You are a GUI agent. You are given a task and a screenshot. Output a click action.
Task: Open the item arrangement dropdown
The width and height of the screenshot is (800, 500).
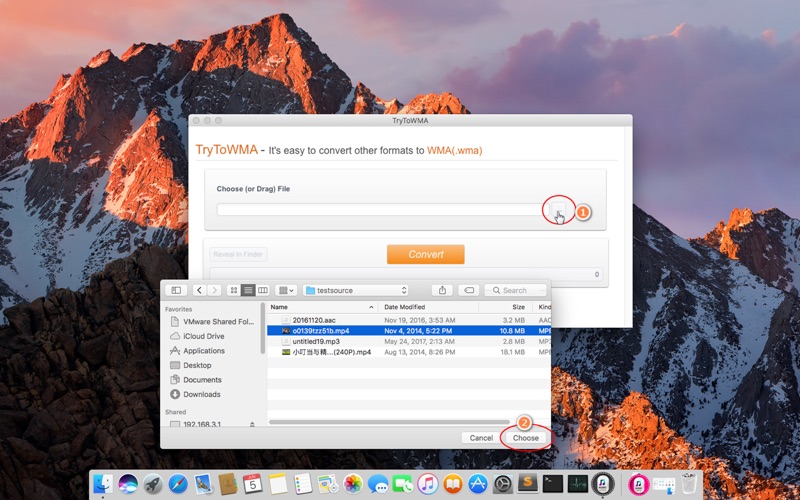(286, 290)
